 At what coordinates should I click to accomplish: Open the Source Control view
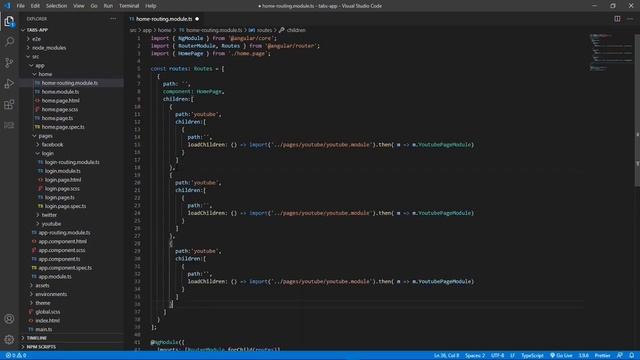tap(9, 62)
